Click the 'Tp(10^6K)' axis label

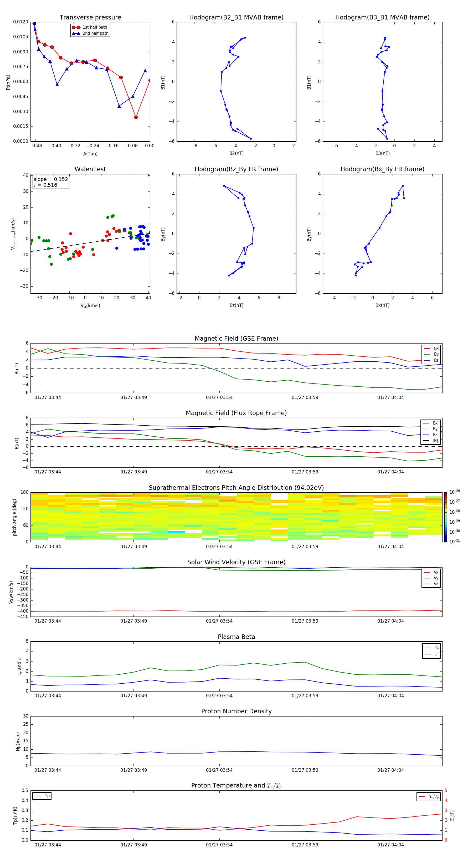coord(15,815)
